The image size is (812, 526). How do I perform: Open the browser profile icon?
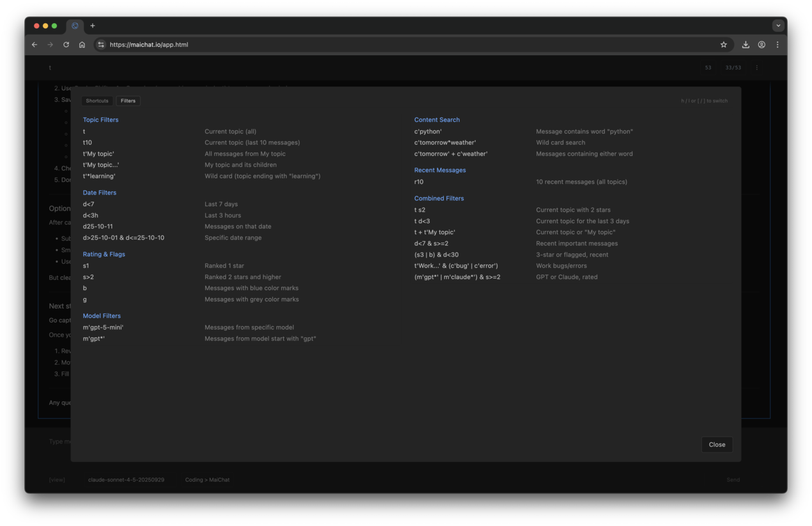pyautogui.click(x=761, y=45)
